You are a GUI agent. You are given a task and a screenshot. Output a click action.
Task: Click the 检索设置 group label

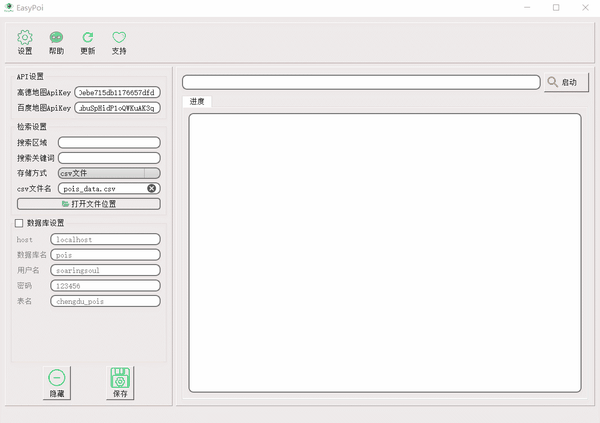pos(32,126)
